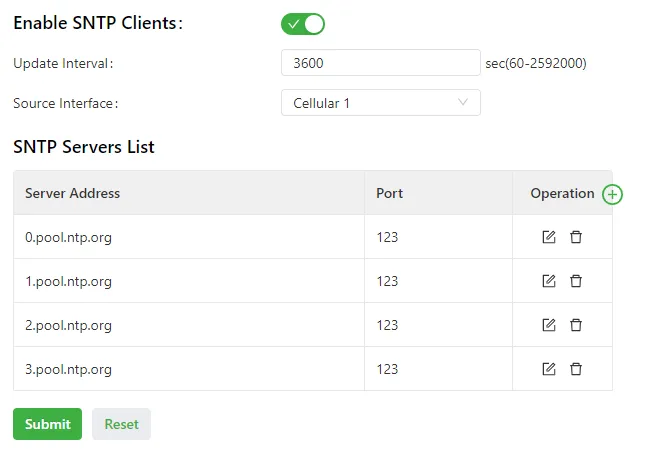The image size is (650, 449).
Task: Click port 123 in the 2.pool.ntp.org row
Action: [387, 325]
